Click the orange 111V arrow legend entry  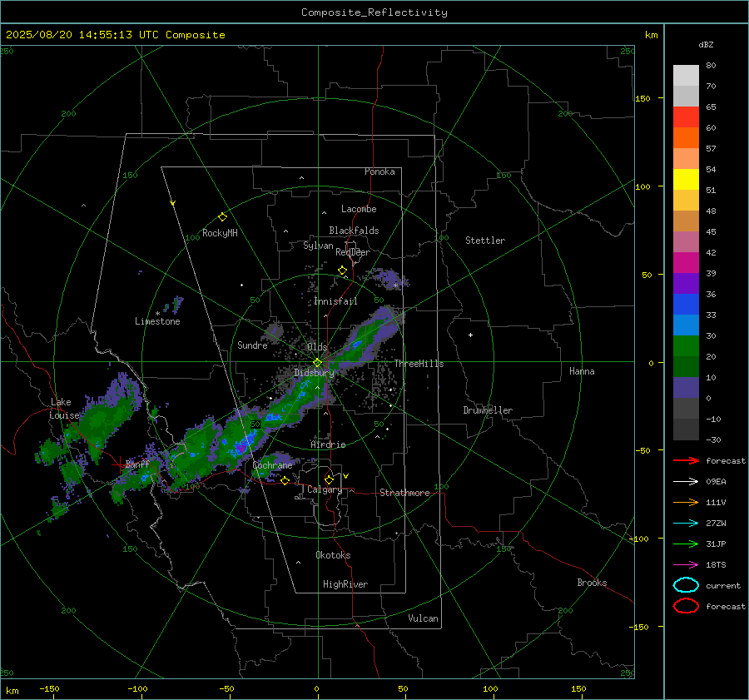[686, 502]
